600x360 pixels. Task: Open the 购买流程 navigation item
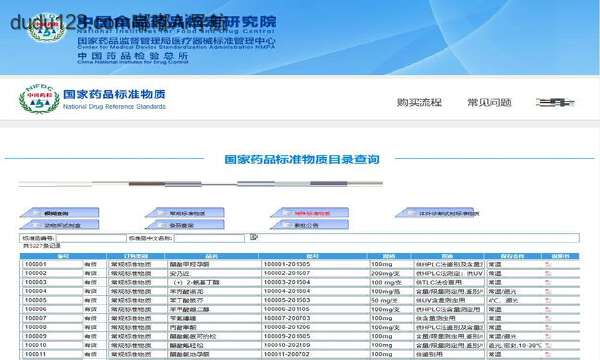click(x=419, y=103)
